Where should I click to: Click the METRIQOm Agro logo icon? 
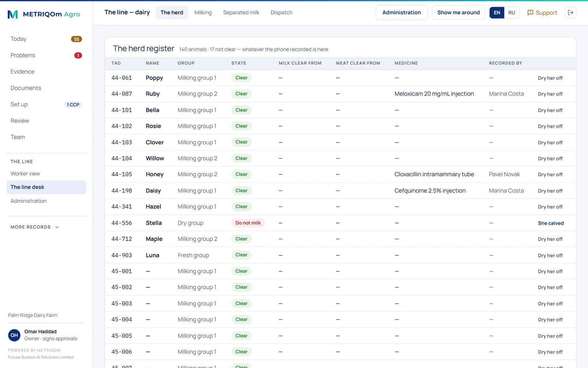coord(13,14)
